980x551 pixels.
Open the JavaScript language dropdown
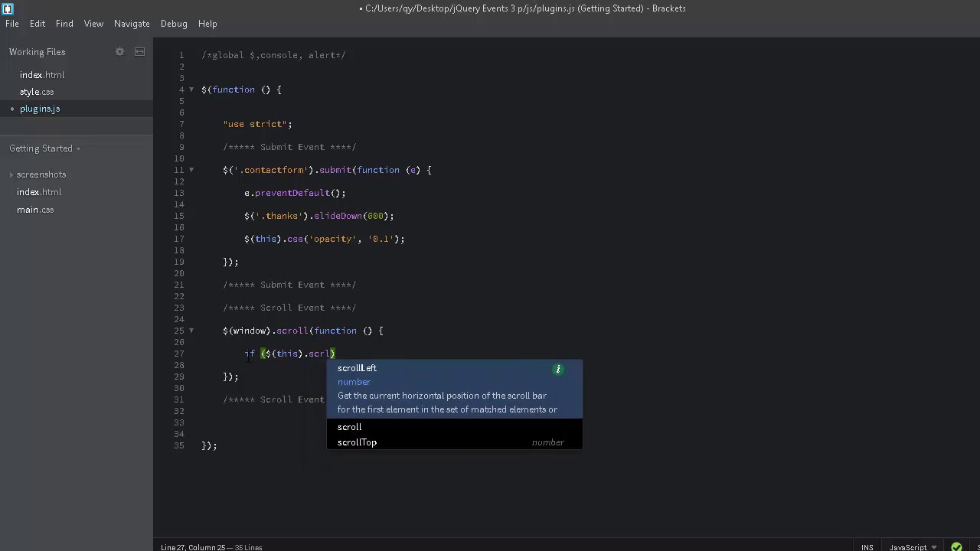point(912,547)
